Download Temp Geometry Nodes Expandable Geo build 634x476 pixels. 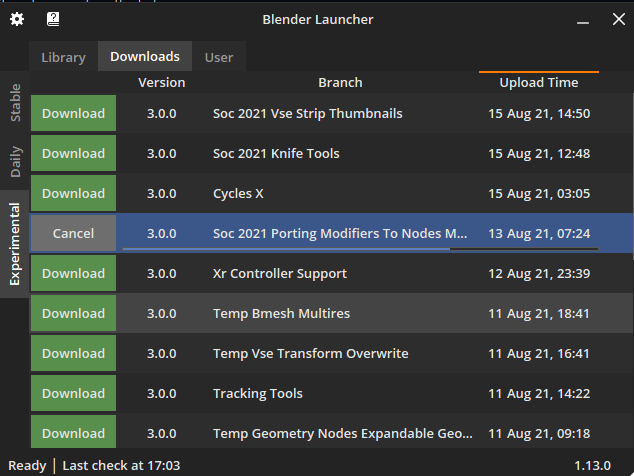(74, 432)
